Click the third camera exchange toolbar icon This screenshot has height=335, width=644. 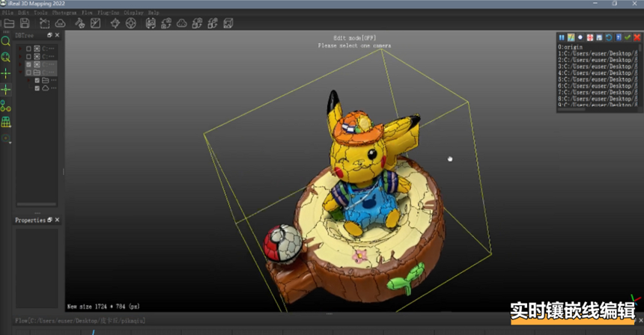(213, 23)
